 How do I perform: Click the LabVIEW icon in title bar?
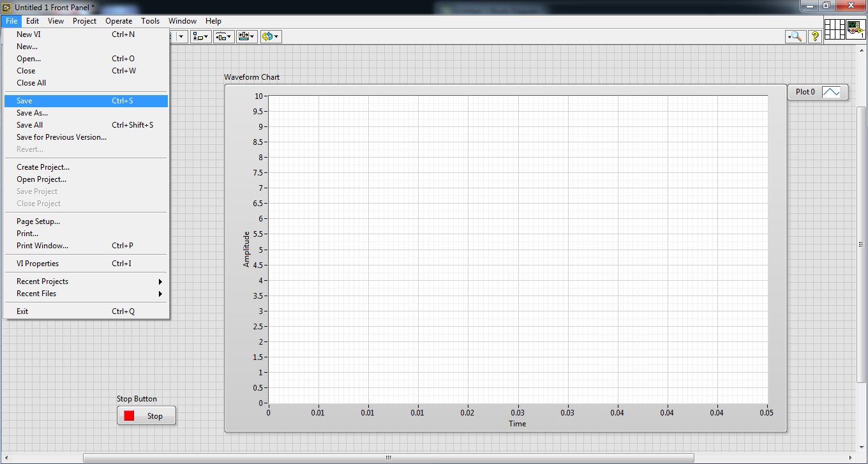(7, 7)
